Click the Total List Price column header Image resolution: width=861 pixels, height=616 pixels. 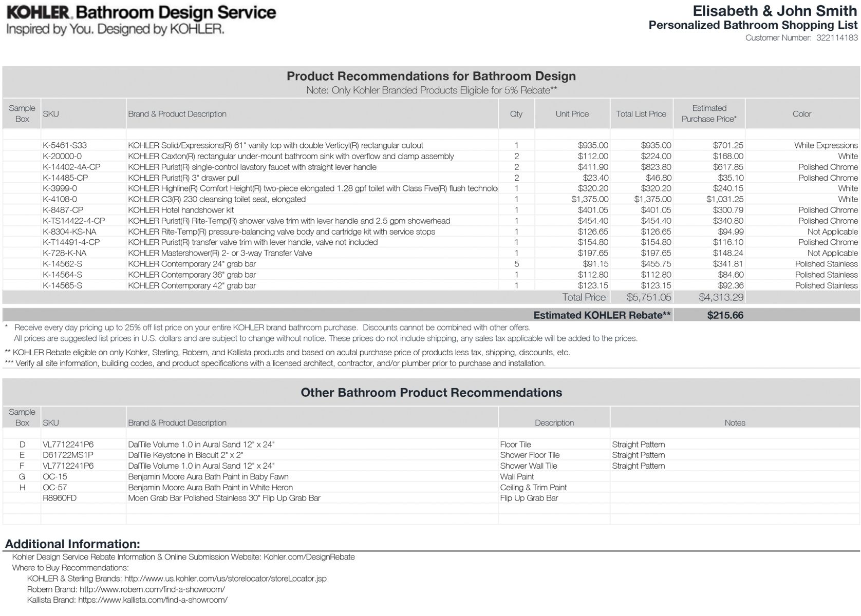tap(641, 114)
